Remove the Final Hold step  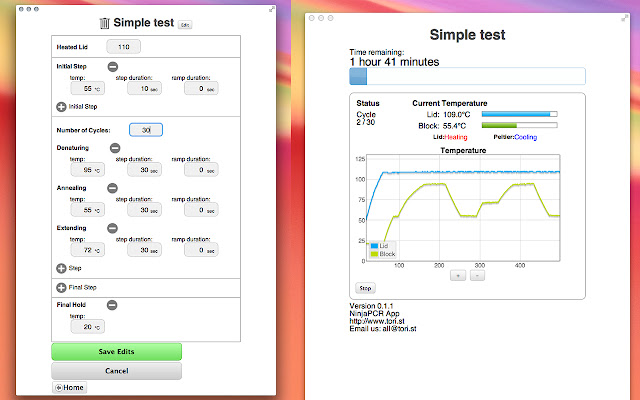click(x=112, y=305)
